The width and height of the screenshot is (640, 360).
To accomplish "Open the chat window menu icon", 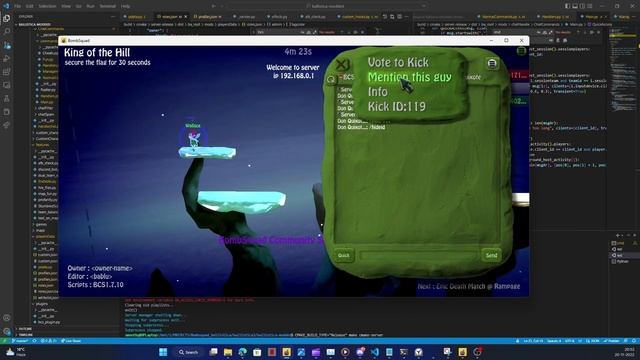I will (492, 63).
